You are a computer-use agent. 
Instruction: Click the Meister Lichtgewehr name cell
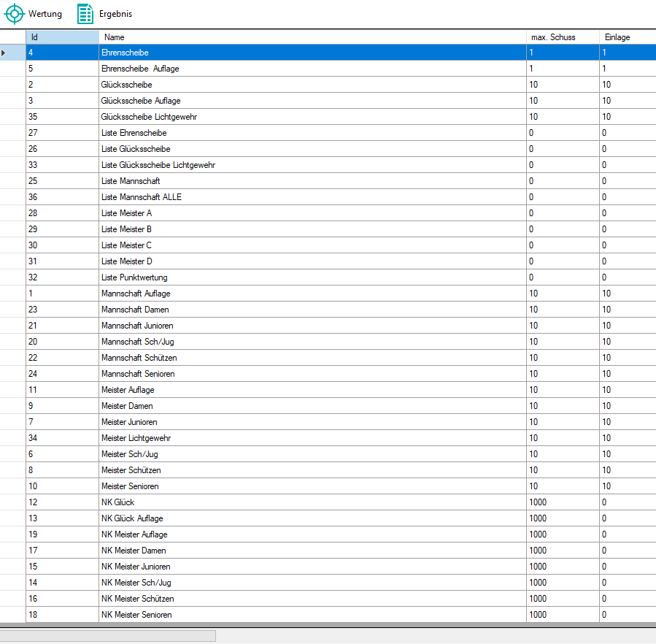point(136,438)
